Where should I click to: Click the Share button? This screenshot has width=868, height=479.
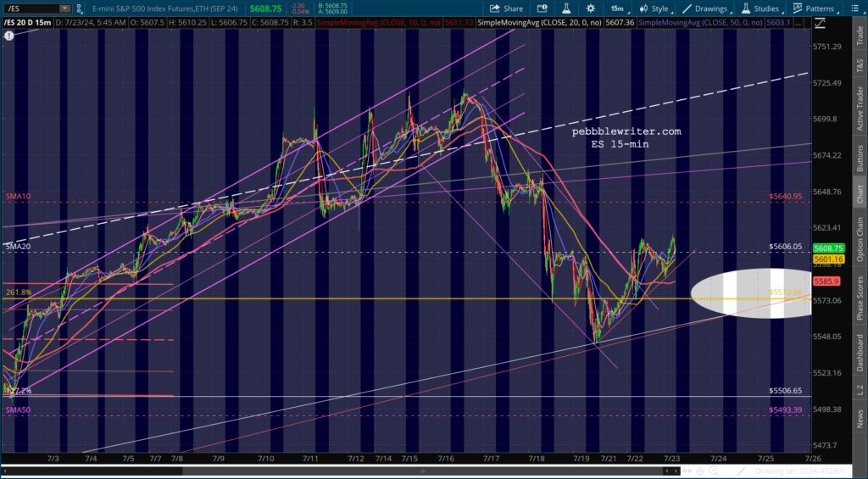coord(507,8)
